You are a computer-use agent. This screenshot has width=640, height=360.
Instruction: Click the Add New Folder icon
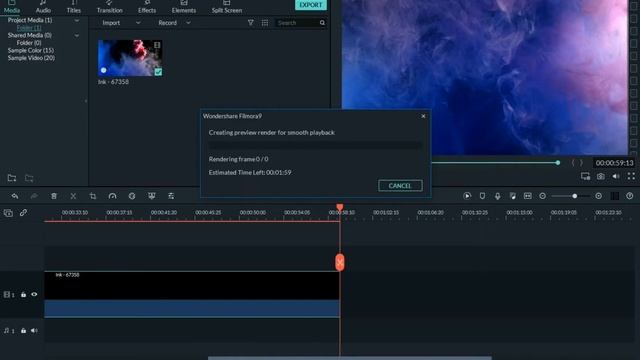12,178
